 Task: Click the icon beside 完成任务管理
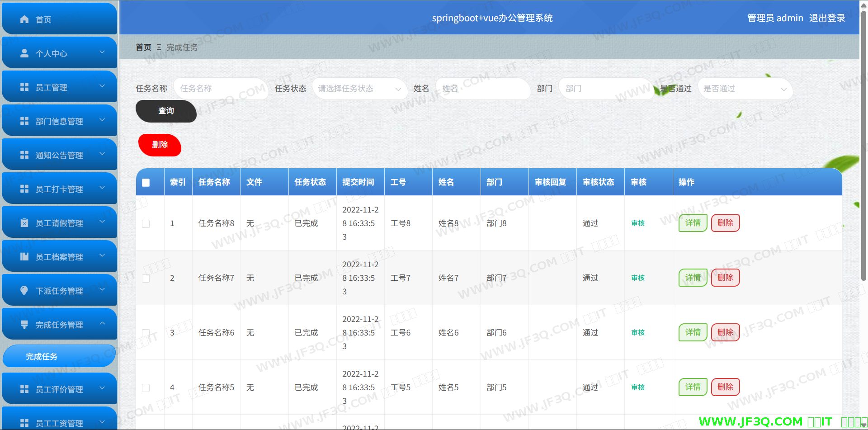click(x=24, y=325)
